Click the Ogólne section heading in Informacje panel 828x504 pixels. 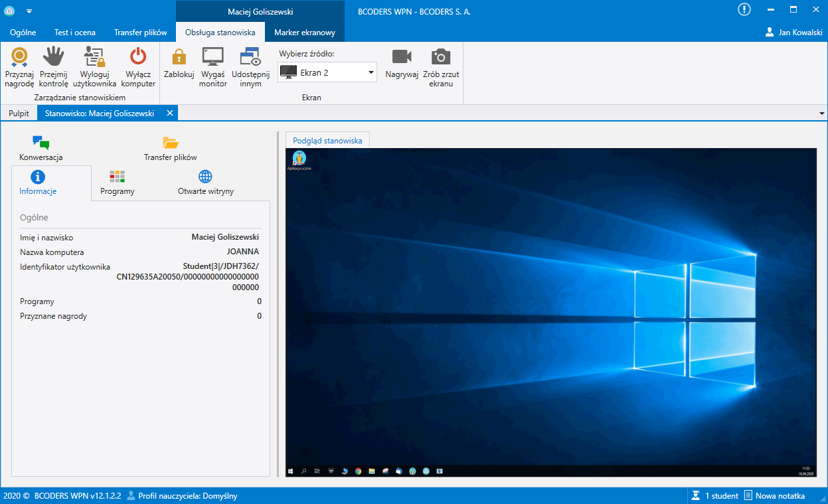pyautogui.click(x=34, y=218)
